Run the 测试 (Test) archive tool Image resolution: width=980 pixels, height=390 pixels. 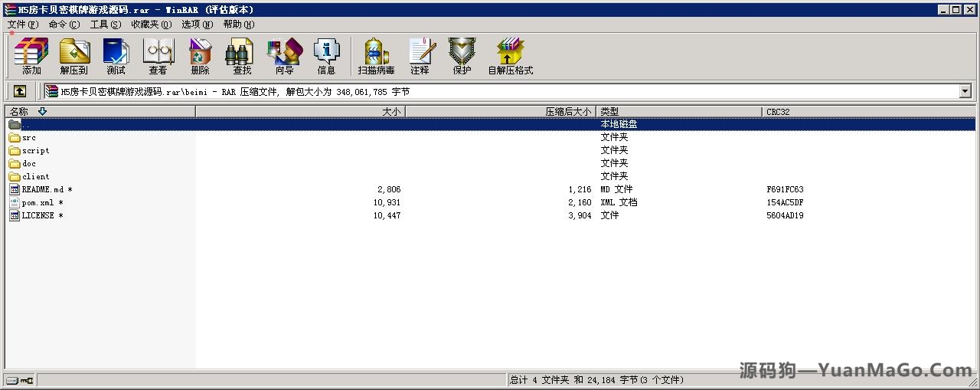click(x=116, y=57)
